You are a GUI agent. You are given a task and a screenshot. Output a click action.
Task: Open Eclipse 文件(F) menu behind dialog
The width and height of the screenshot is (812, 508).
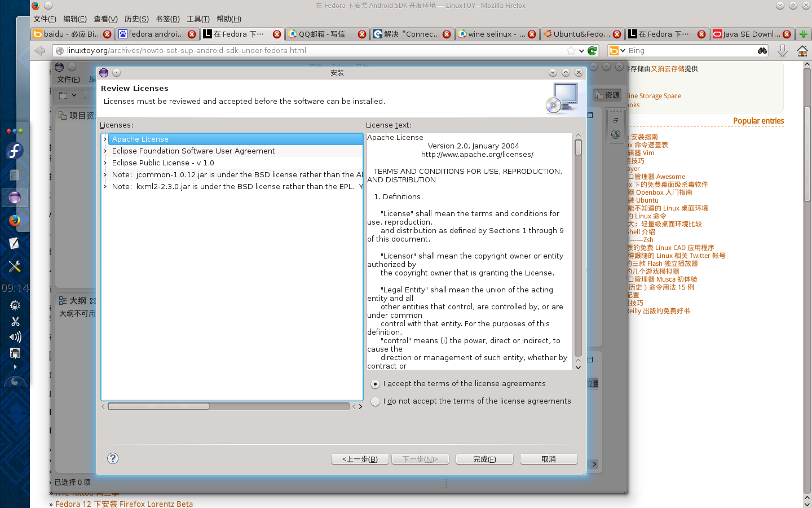[68, 80]
